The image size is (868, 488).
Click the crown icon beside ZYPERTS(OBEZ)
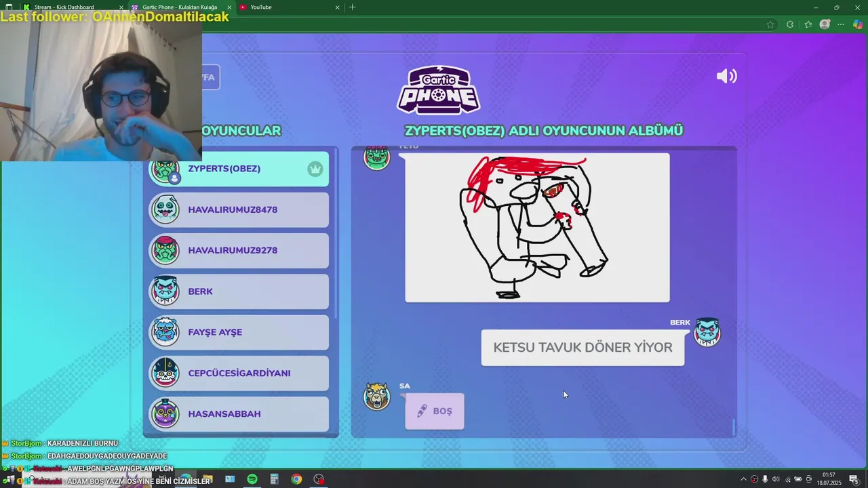click(315, 169)
